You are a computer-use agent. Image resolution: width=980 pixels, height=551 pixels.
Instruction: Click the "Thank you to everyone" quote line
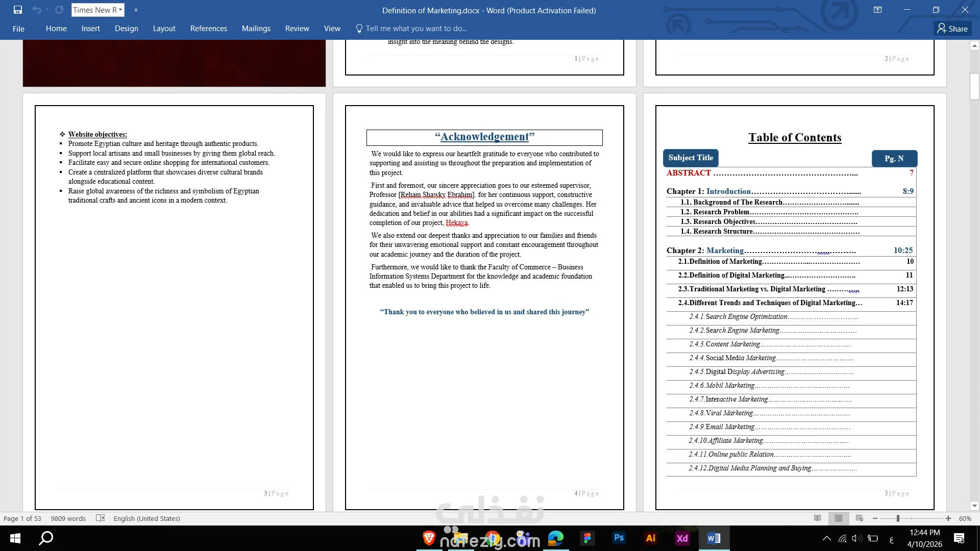[x=484, y=312]
